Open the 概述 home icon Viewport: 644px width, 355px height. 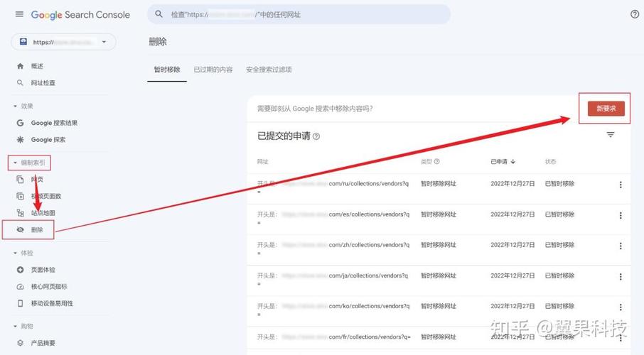(20, 66)
